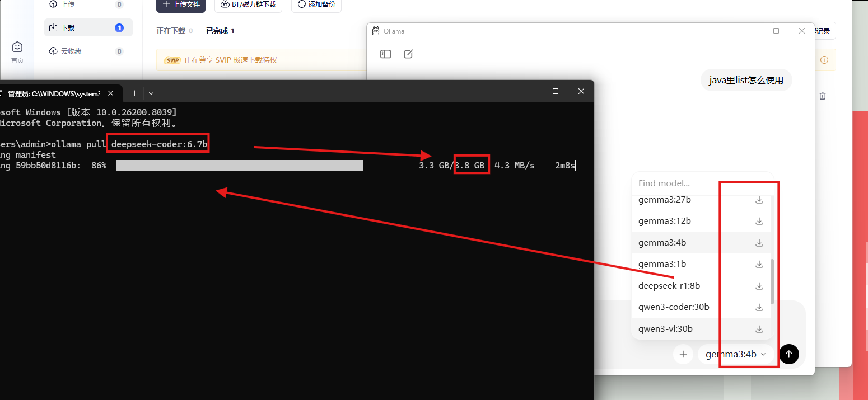868x400 pixels.
Task: Switch to the 正在下载 tab
Action: coord(174,31)
